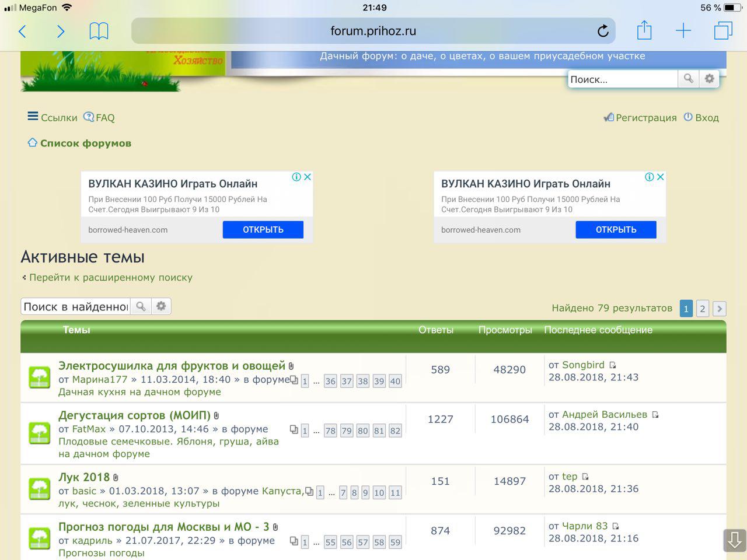
Task: Open the Вход login link
Action: click(701, 117)
